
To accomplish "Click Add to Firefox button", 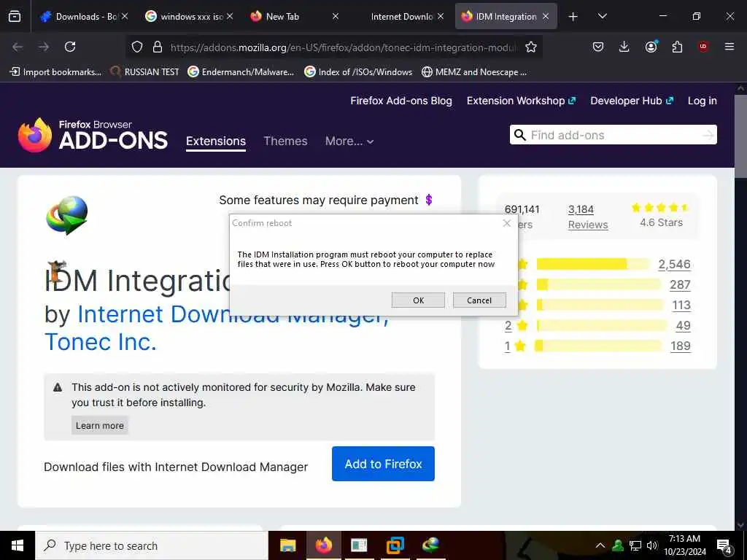I will [383, 464].
